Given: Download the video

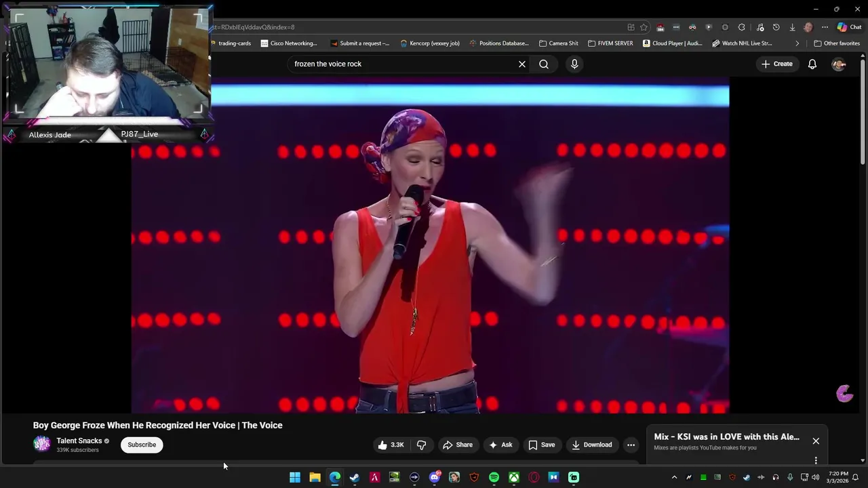Looking at the screenshot, I should (x=592, y=445).
